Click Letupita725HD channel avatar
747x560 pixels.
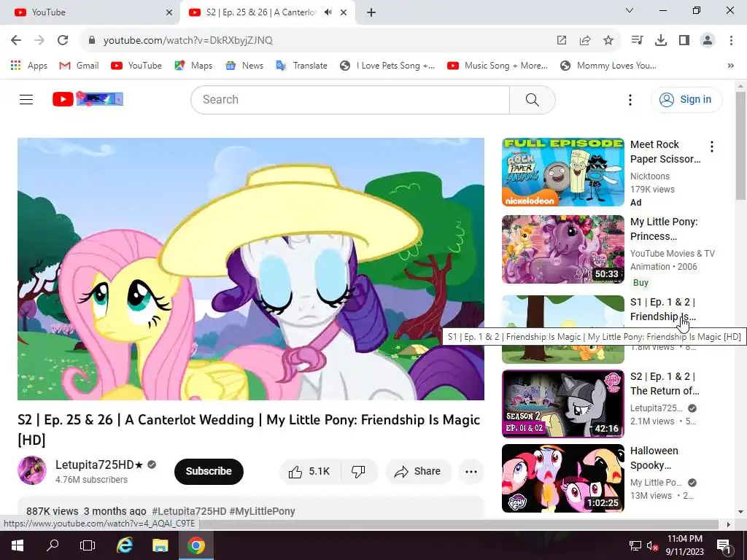32,470
